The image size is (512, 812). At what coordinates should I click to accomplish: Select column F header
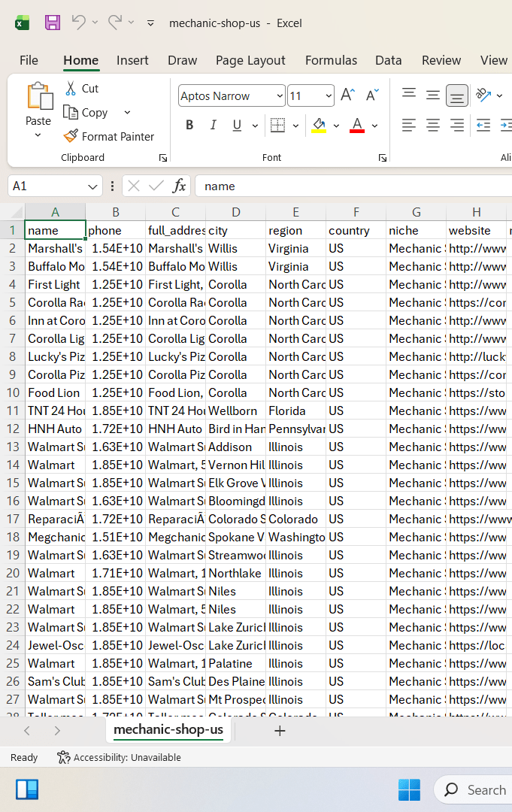click(x=356, y=212)
